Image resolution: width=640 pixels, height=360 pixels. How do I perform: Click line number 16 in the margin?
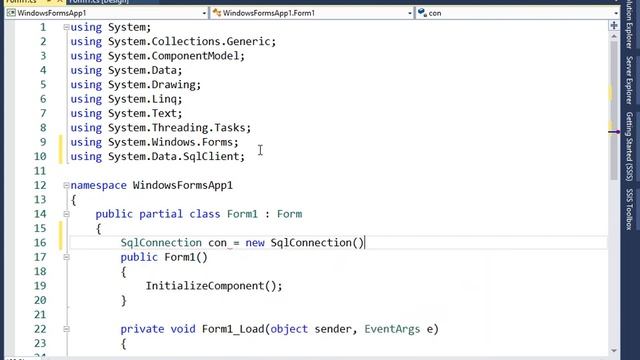40,243
